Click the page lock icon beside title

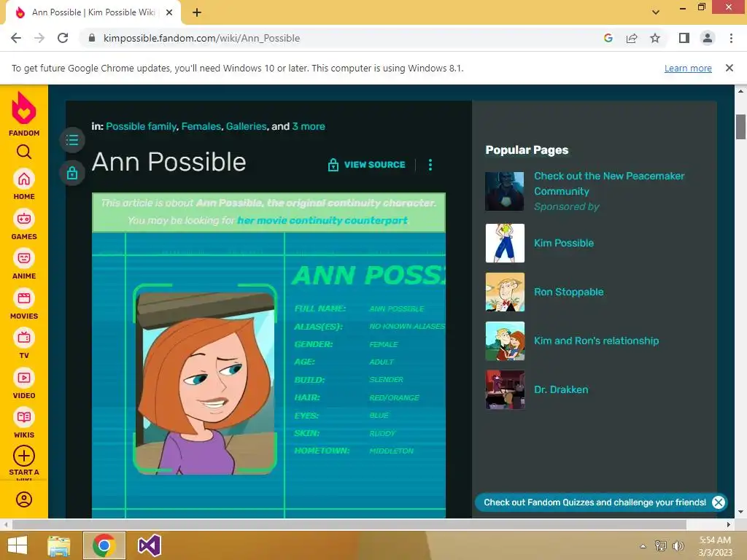(72, 173)
